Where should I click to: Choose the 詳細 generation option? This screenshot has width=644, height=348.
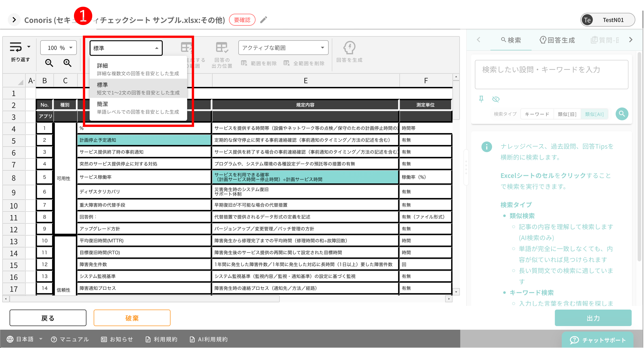pos(138,69)
